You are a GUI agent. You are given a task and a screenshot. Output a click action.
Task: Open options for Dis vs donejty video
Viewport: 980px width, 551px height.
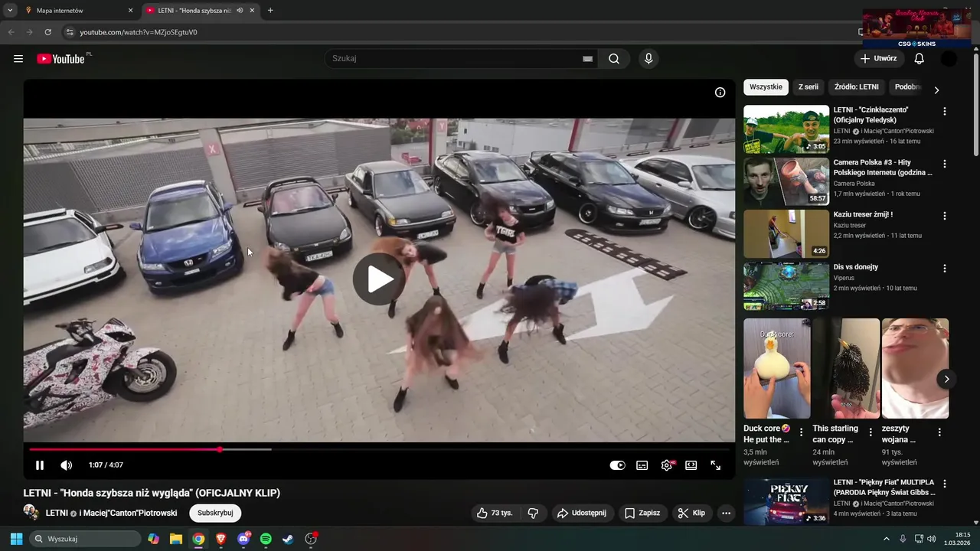tap(945, 269)
